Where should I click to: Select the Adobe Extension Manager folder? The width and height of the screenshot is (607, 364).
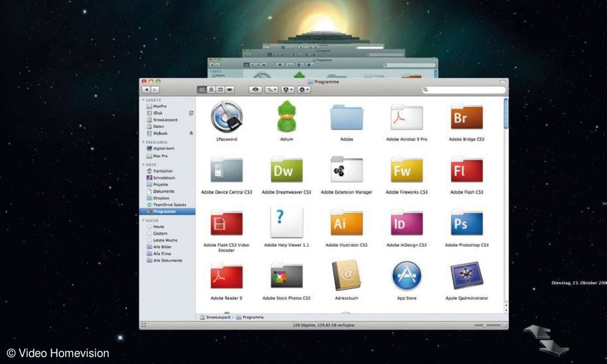346,170
